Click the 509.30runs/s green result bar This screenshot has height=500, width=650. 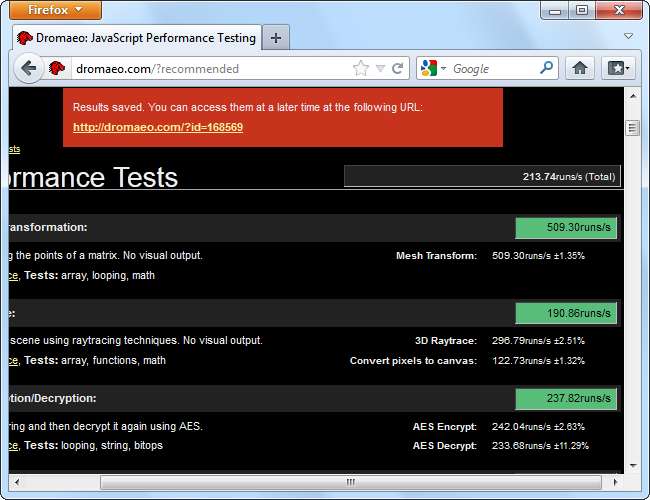point(566,228)
